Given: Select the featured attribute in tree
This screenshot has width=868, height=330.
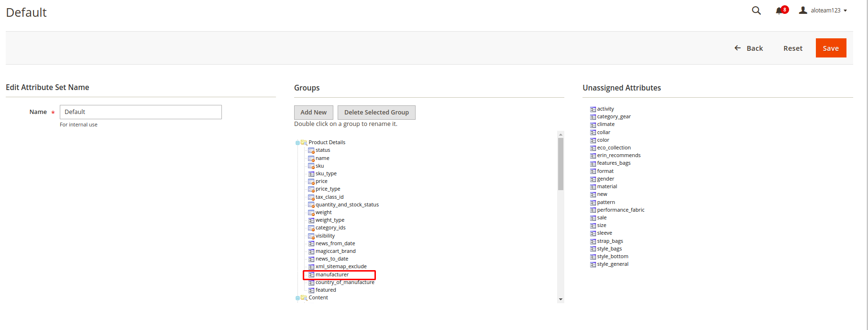Looking at the screenshot, I should tap(326, 290).
